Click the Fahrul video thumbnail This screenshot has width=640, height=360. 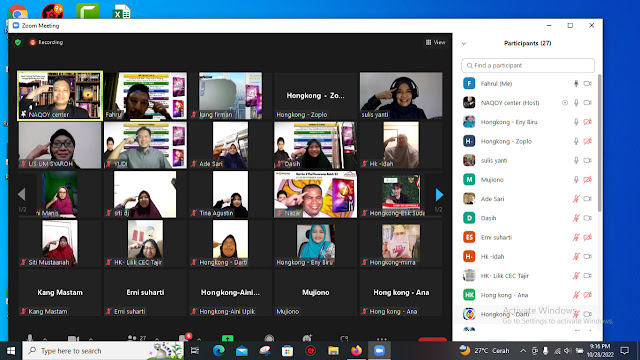145,96
